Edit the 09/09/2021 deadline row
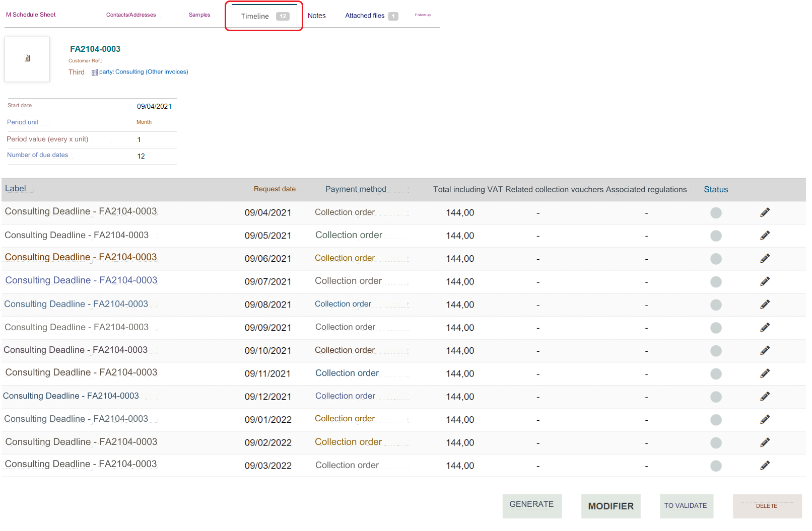 tap(765, 328)
